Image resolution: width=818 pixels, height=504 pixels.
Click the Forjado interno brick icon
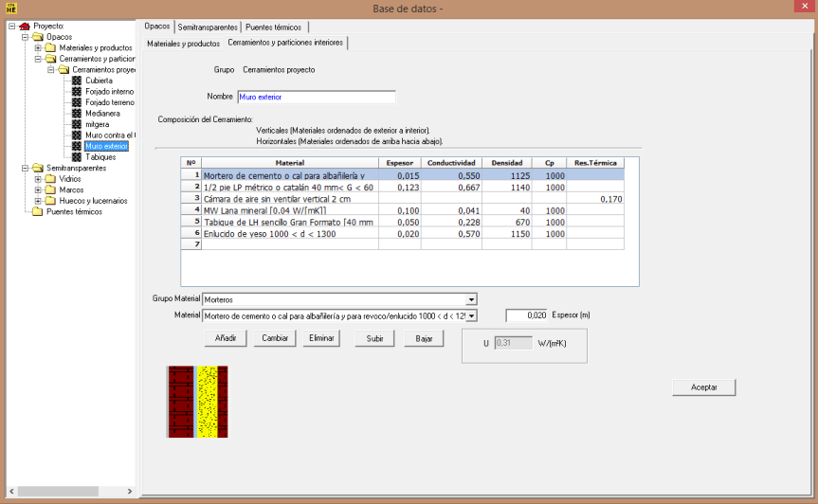click(77, 92)
